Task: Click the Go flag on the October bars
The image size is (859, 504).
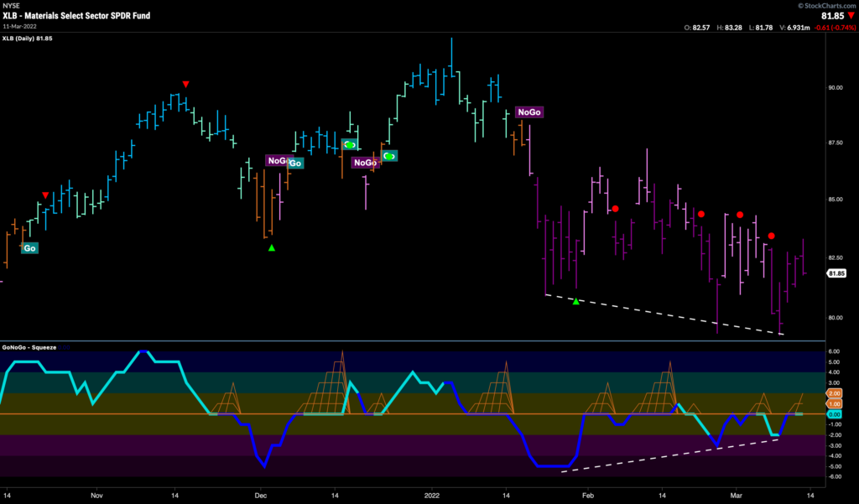Action: [x=29, y=248]
